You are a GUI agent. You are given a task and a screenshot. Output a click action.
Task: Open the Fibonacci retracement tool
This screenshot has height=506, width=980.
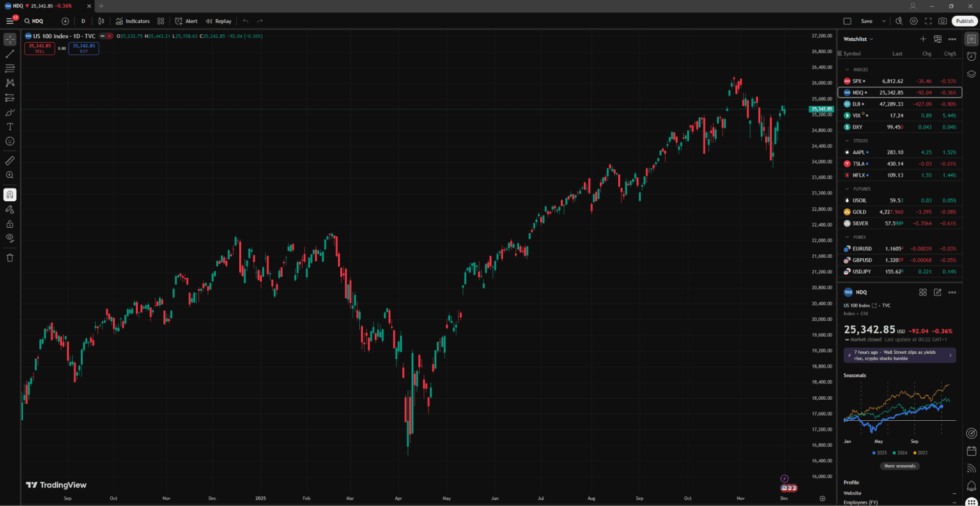click(10, 69)
